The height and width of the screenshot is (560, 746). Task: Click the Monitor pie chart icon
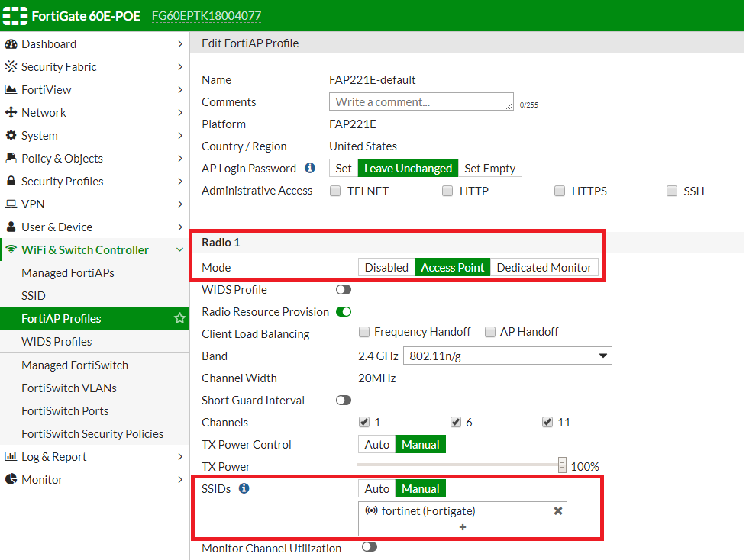(x=11, y=480)
